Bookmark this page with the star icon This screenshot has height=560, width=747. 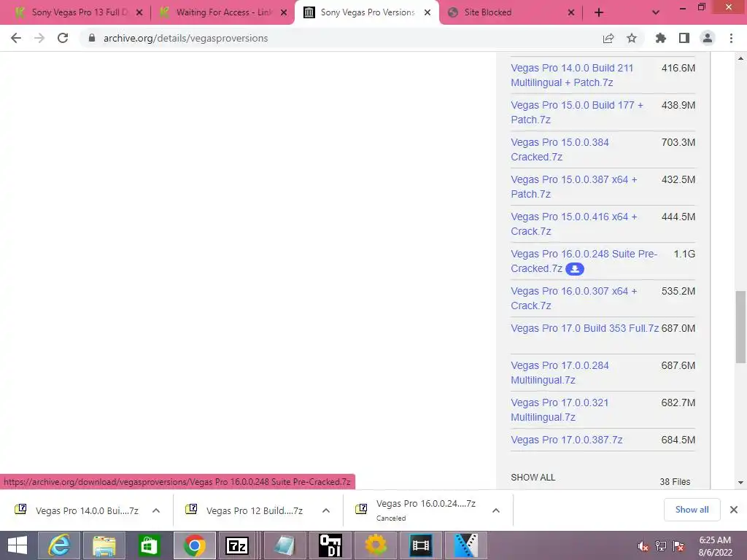point(632,38)
